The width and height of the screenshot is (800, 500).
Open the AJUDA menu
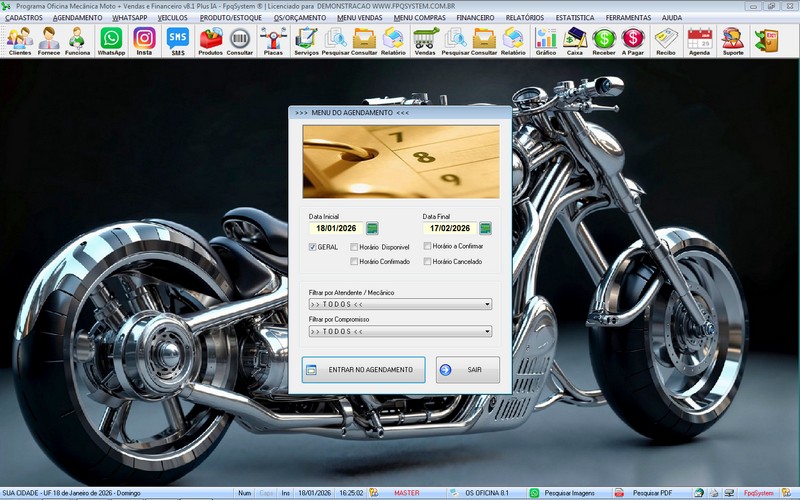click(671, 17)
